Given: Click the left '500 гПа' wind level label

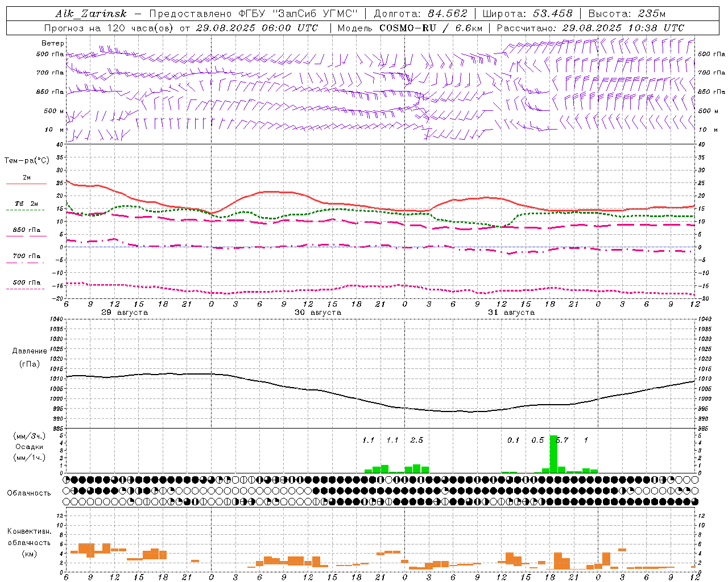Looking at the screenshot, I should coord(50,54).
